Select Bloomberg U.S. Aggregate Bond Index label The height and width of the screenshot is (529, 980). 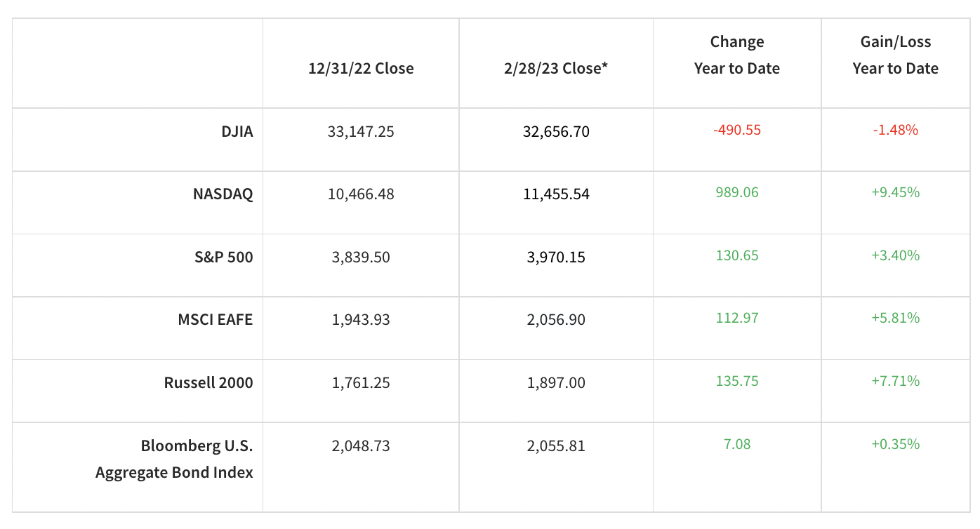coord(175,459)
